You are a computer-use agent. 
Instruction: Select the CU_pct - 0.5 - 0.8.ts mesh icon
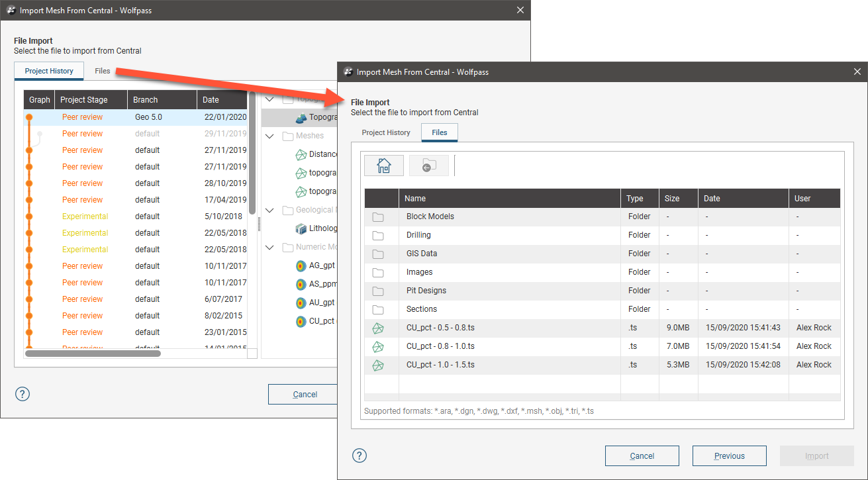tap(378, 328)
